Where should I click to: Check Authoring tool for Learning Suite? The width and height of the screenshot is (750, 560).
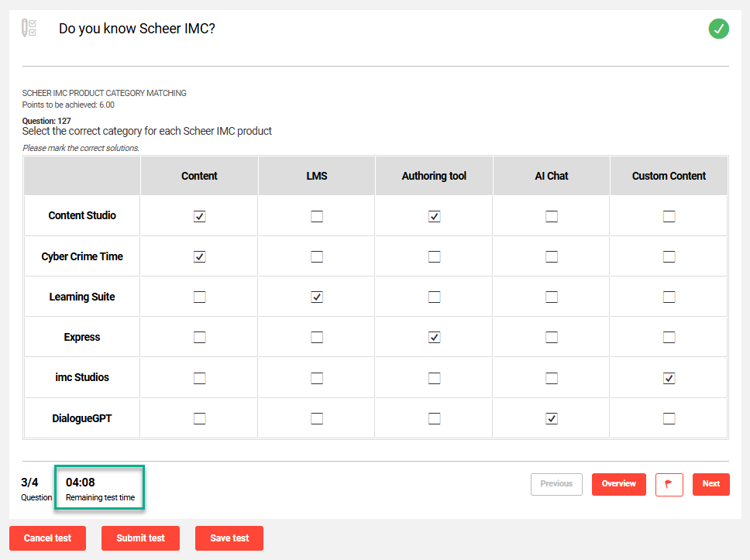435,297
